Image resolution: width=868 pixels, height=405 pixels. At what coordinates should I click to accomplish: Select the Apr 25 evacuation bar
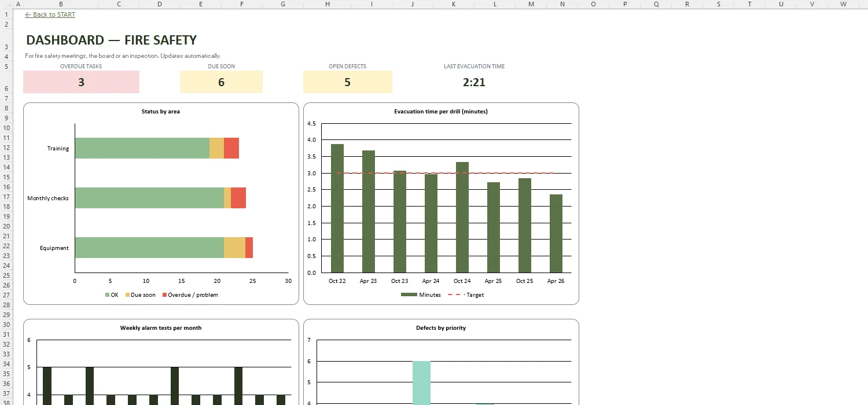tap(494, 227)
